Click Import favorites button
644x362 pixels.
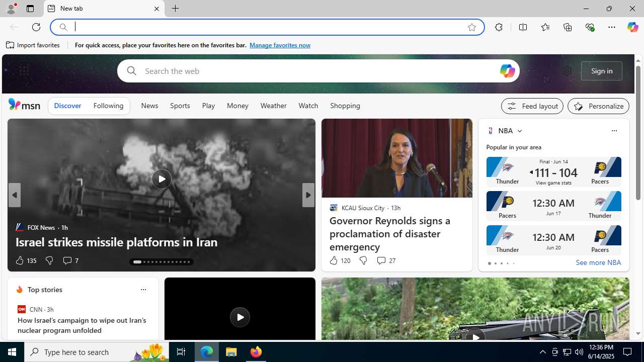[x=33, y=45]
